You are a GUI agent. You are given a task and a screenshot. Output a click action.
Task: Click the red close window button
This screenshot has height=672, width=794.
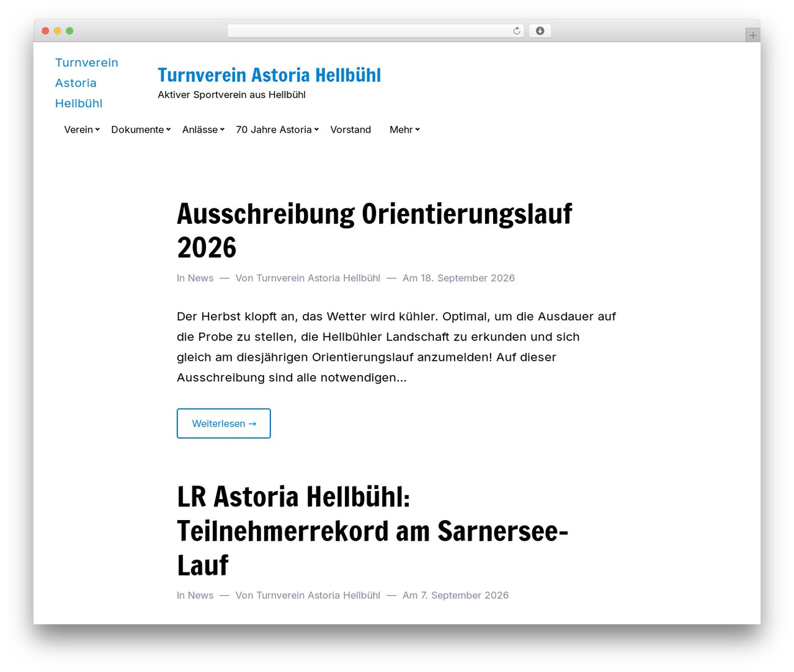click(45, 31)
